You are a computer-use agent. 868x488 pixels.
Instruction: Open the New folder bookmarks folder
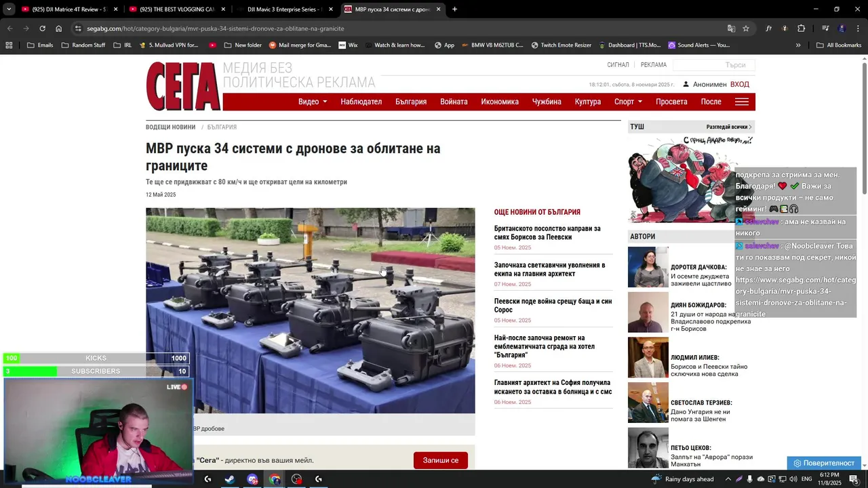click(x=242, y=45)
